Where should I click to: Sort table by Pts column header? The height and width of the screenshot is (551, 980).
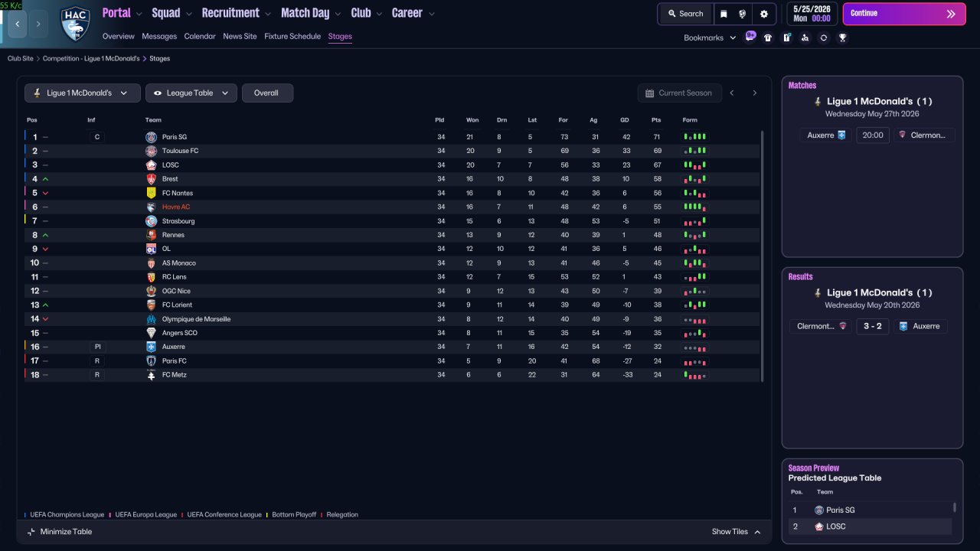pos(656,120)
